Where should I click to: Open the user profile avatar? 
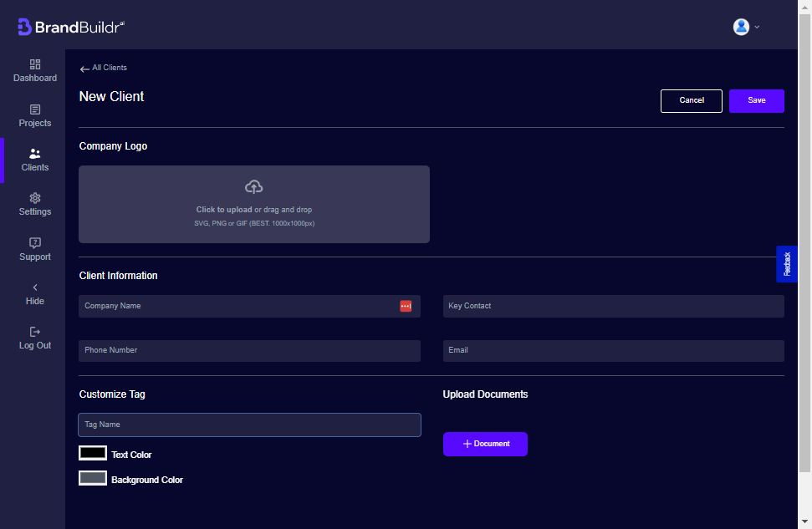[x=741, y=27]
